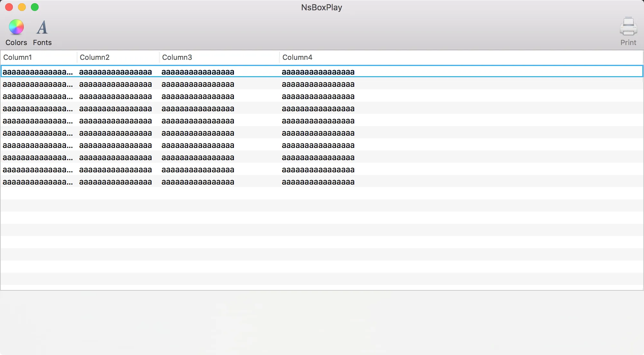Click the Print toolbar icon
Viewport: 644px width, 355px height.
628,27
